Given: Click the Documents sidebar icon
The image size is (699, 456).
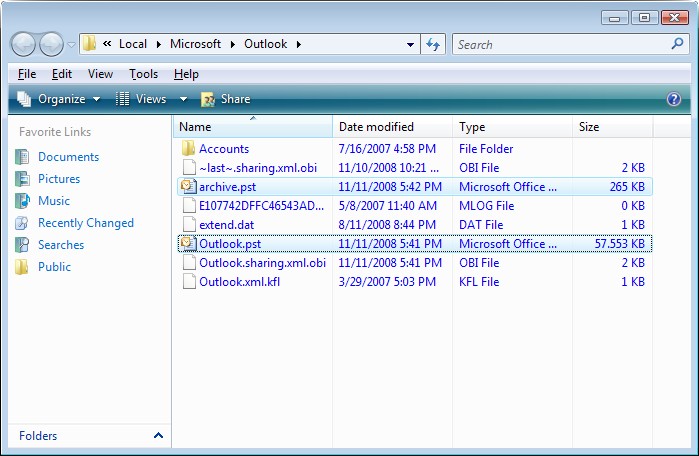Looking at the screenshot, I should (22, 157).
